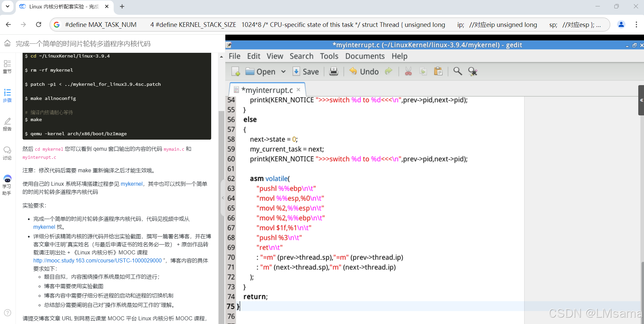The height and width of the screenshot is (324, 644).
Task: Open a file with gedit's Open button
Action: point(260,71)
